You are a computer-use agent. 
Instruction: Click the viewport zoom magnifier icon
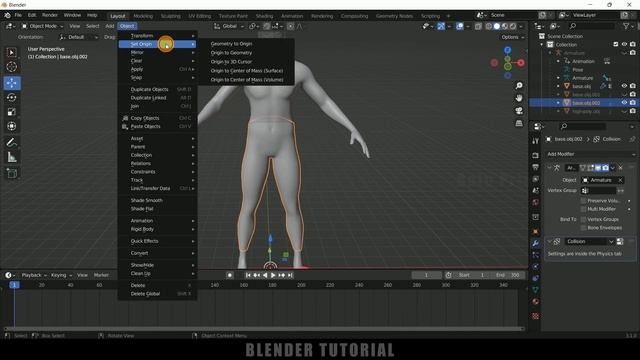[519, 86]
